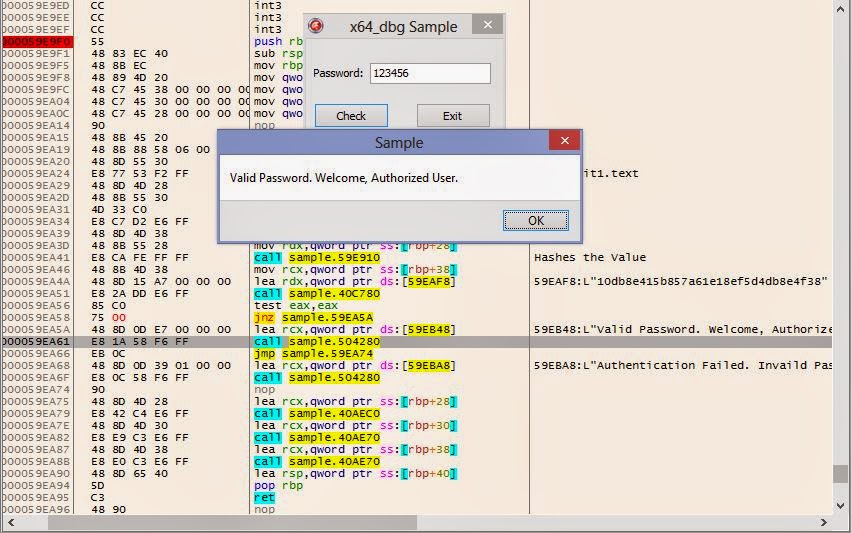Viewport: 852px width, 533px height.
Task: Click the 'Hashes the Value' comment
Action: click(590, 257)
